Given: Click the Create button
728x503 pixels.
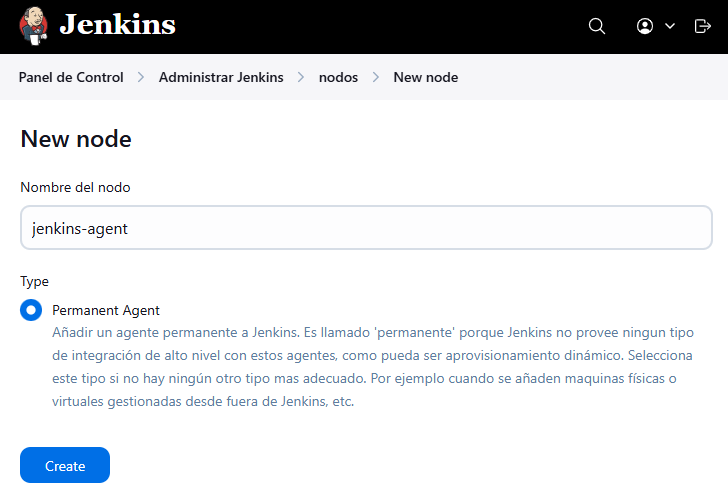Looking at the screenshot, I should 65,465.
